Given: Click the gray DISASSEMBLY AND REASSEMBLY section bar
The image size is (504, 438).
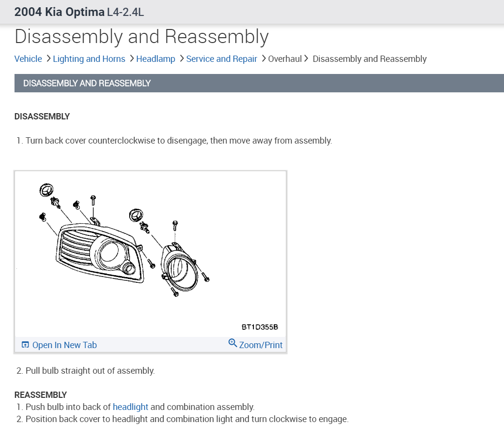Looking at the screenshot, I should pos(259,83).
